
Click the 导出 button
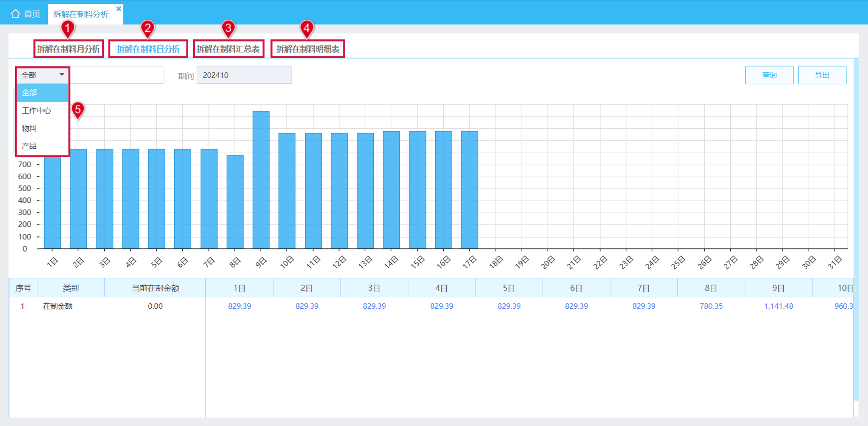point(822,75)
